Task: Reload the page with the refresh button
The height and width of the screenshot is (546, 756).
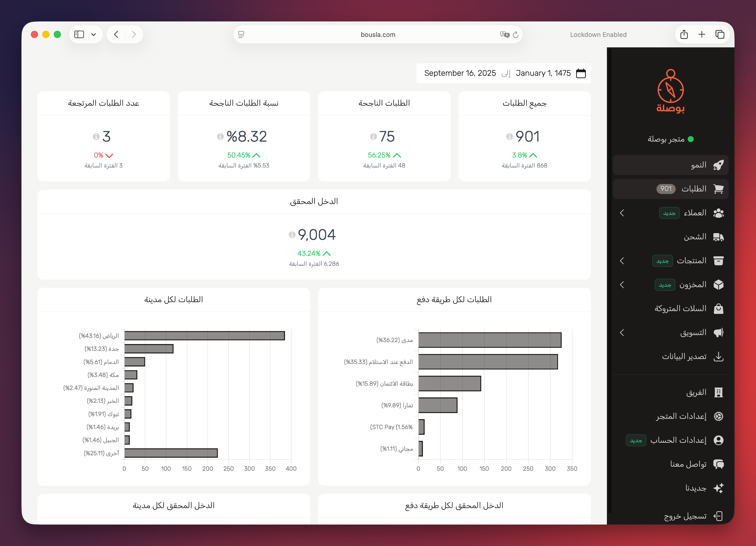Action: coord(516,35)
